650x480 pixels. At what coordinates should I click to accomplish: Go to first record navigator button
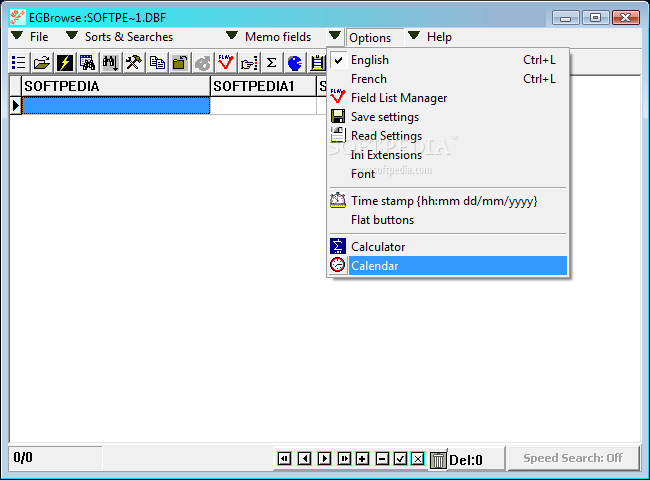click(x=284, y=458)
